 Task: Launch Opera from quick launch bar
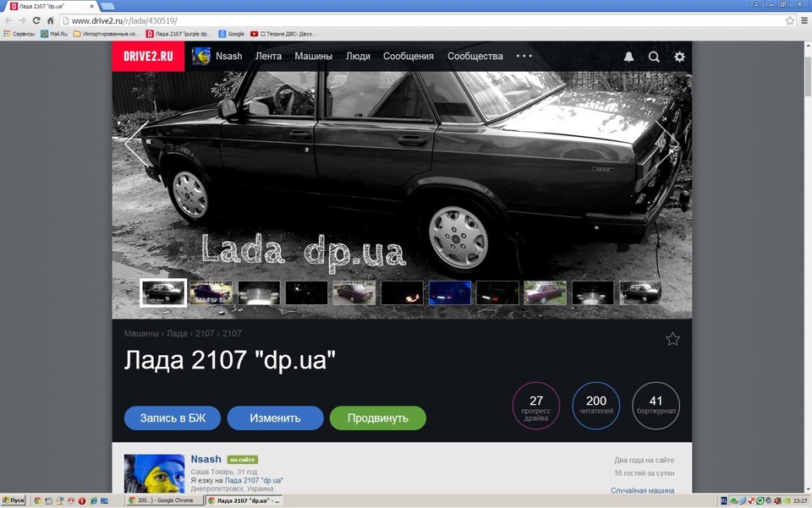coord(82,500)
